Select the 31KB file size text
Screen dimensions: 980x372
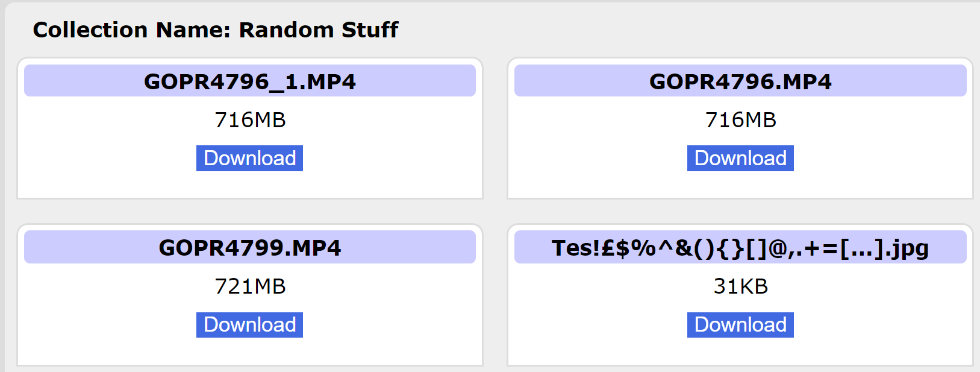[740, 286]
